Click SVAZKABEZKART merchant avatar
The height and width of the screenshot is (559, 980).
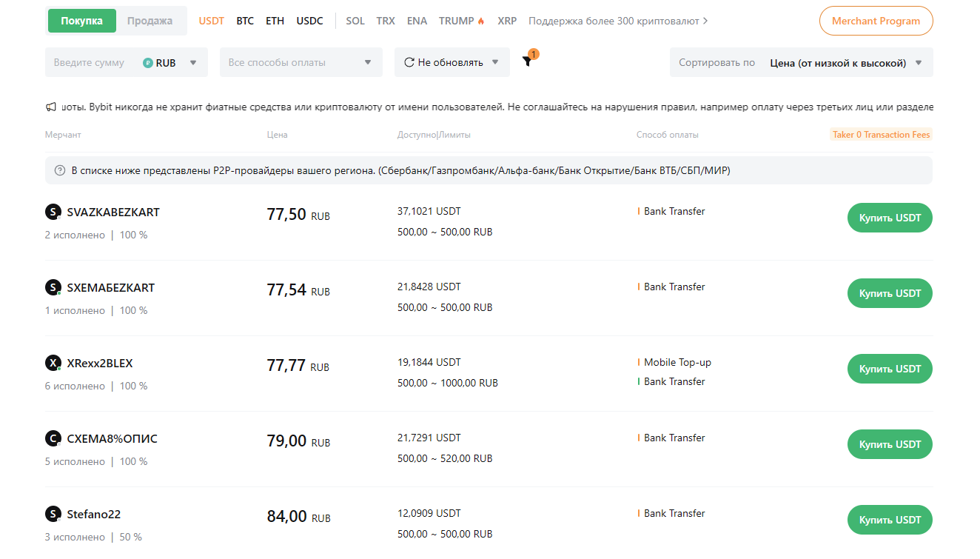(x=53, y=212)
